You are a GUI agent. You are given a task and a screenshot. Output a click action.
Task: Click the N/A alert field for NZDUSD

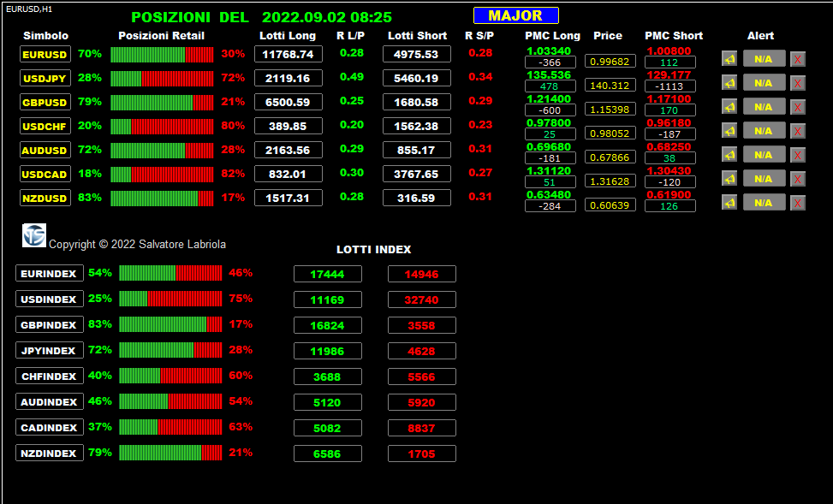click(764, 202)
